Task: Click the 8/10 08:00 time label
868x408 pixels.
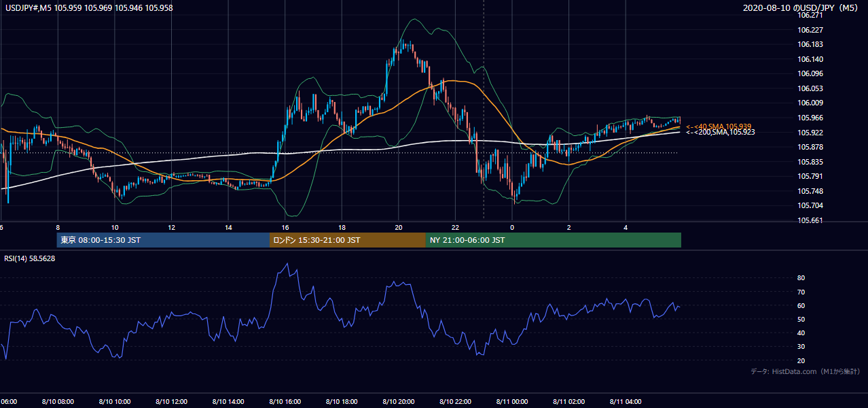Action: tap(58, 402)
